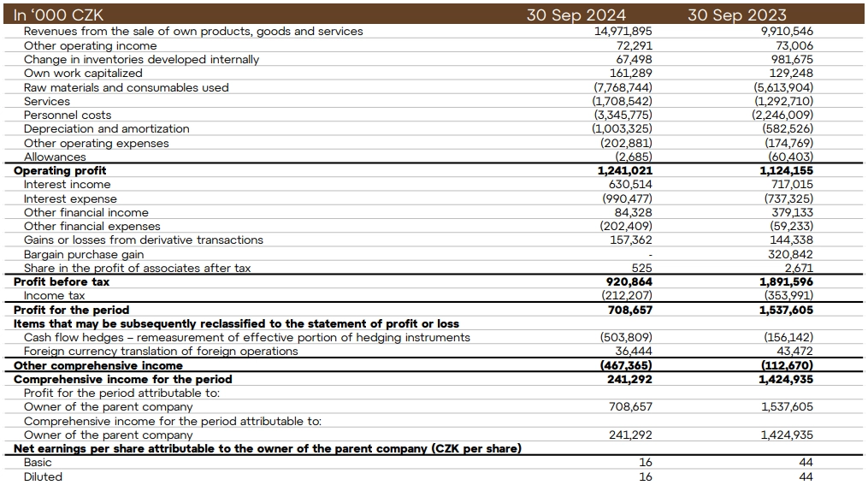Image resolution: width=868 pixels, height=485 pixels.
Task: Select operating profit value 1,124,155
Action: [786, 171]
